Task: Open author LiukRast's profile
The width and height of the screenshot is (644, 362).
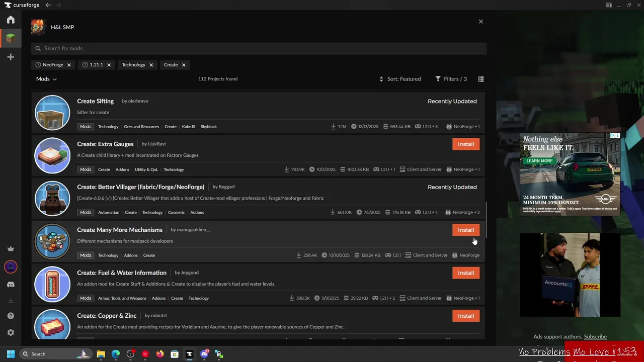Action: click(x=157, y=144)
